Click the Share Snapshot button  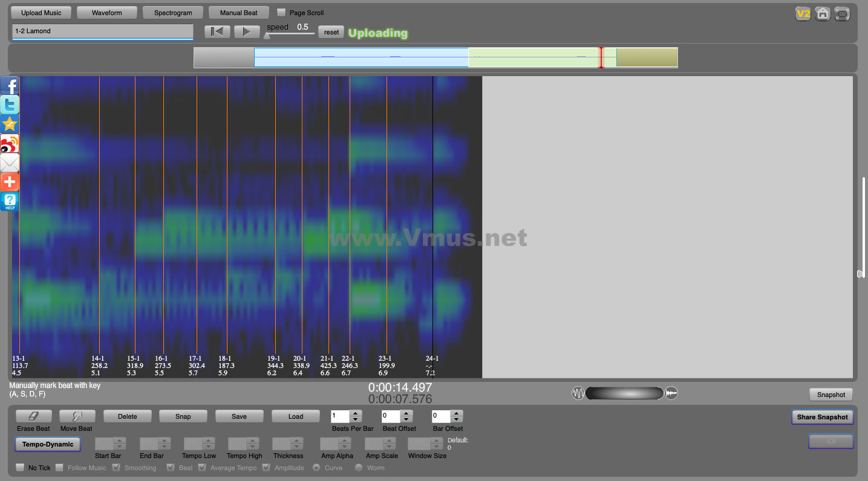click(823, 417)
